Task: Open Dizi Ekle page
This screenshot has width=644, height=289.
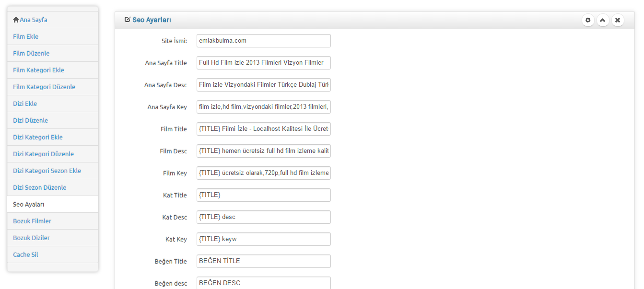Action: 53,104
